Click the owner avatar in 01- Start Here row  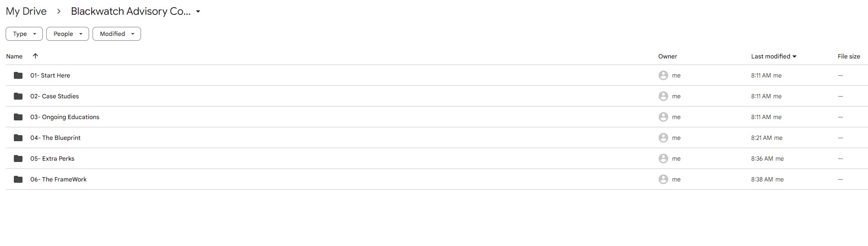pos(663,75)
